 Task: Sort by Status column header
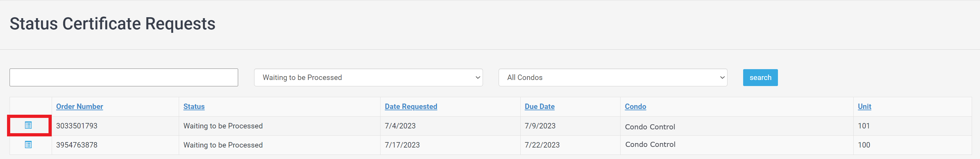pyautogui.click(x=194, y=107)
